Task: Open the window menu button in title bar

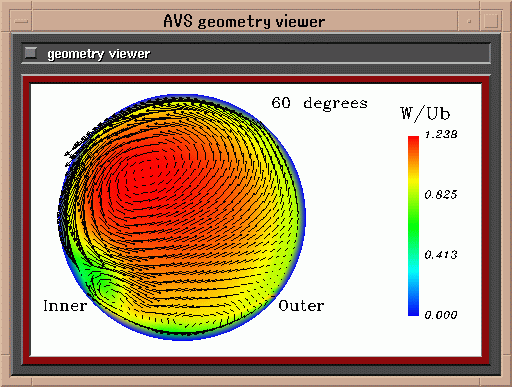Action: 21,21
